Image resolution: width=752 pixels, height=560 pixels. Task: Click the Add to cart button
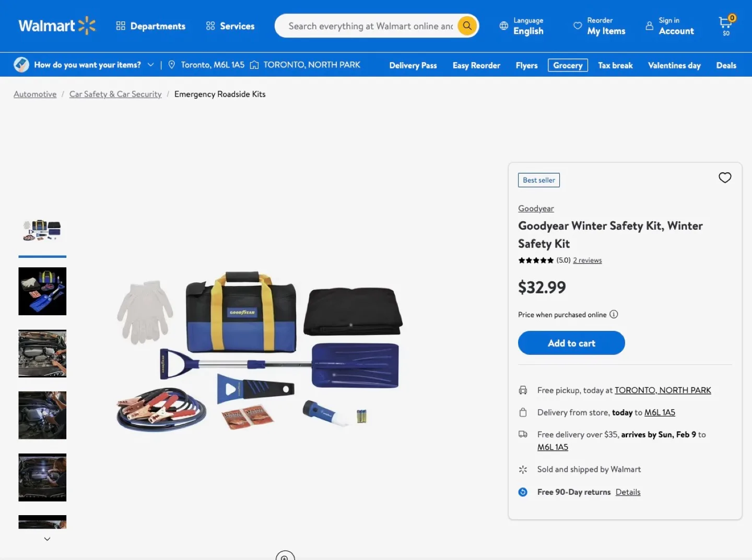tap(571, 343)
